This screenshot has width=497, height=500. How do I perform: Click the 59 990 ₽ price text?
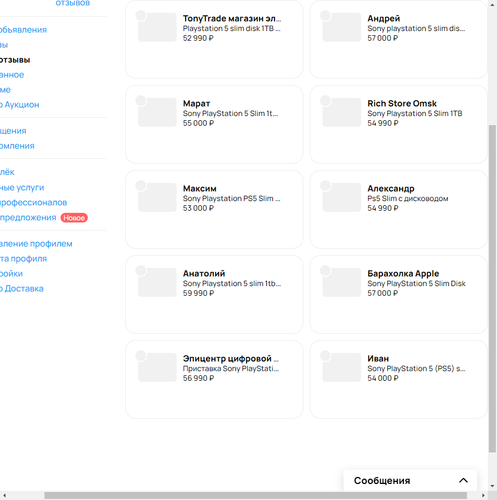click(x=198, y=293)
